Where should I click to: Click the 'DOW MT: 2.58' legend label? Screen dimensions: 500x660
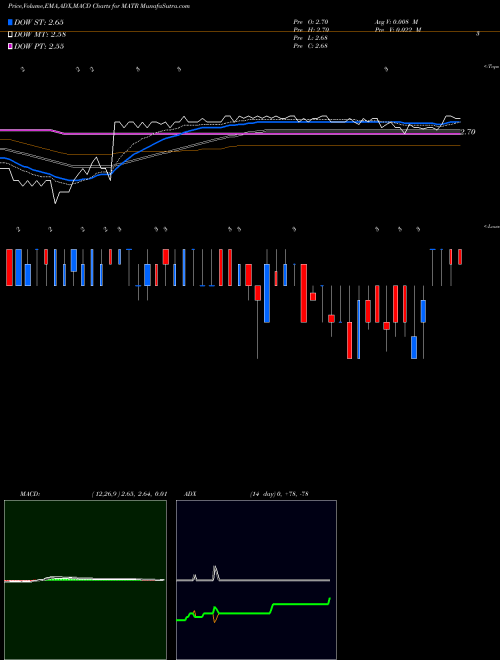coord(40,35)
